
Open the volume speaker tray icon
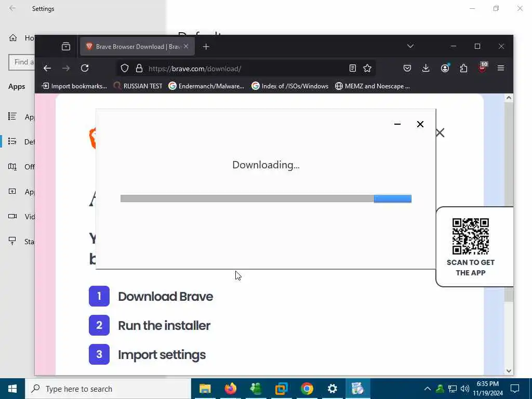coord(465,389)
